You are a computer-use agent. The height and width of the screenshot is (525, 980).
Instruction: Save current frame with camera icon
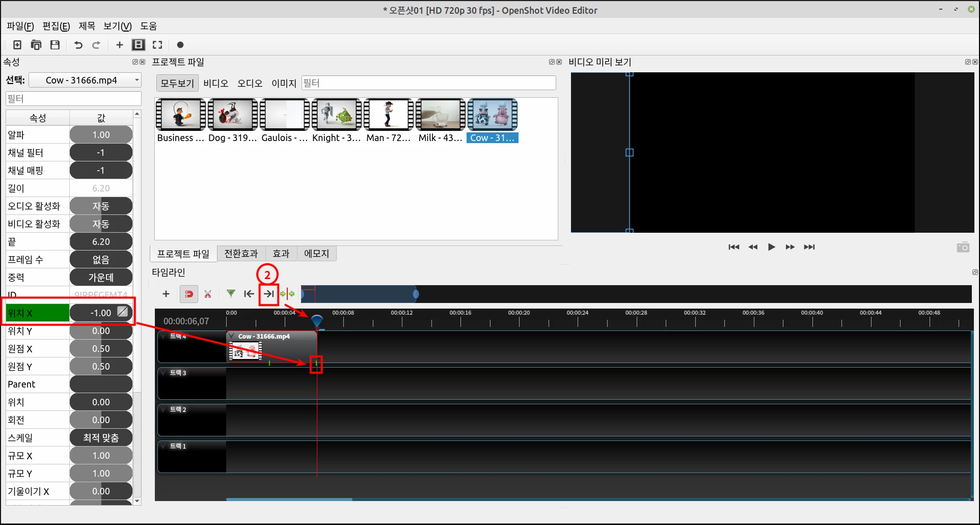[x=963, y=247]
